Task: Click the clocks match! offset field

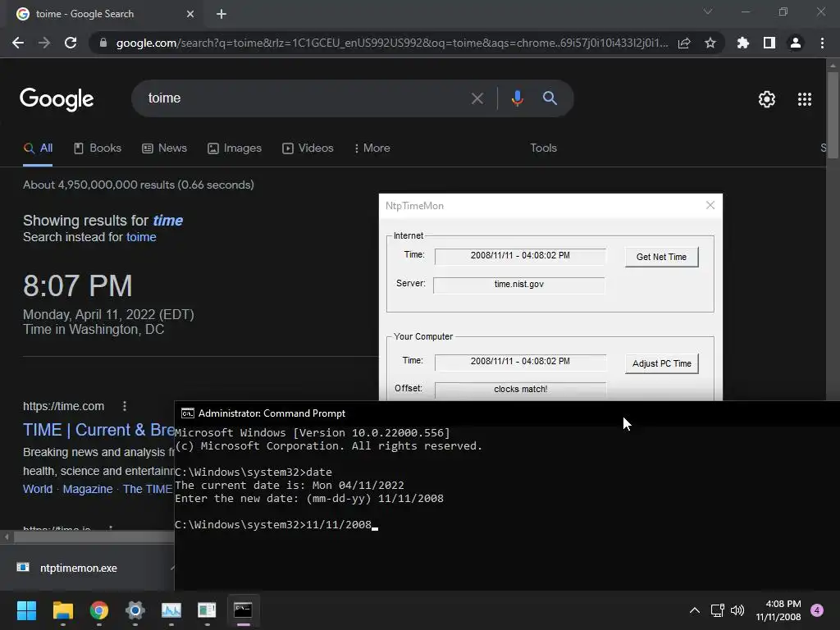Action: (x=520, y=390)
